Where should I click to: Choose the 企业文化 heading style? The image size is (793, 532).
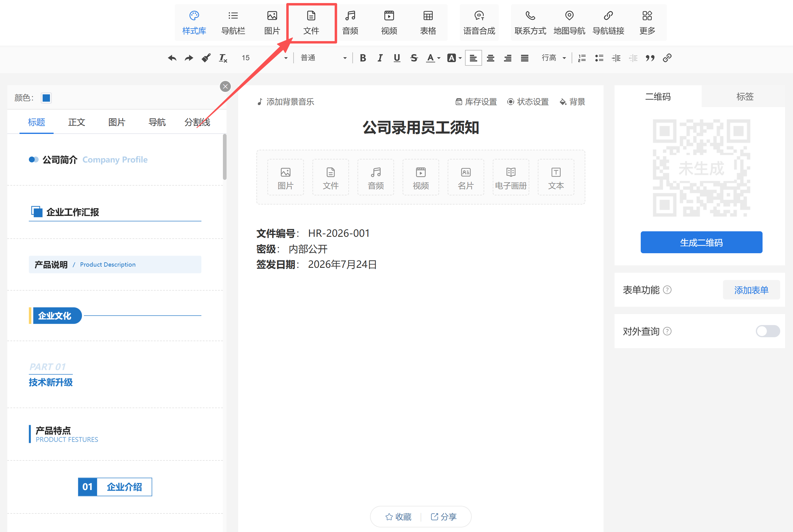(115, 316)
